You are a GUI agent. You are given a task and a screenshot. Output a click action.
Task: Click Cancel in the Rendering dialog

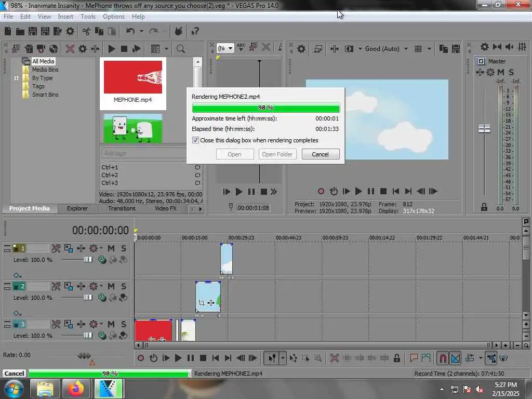tap(320, 154)
